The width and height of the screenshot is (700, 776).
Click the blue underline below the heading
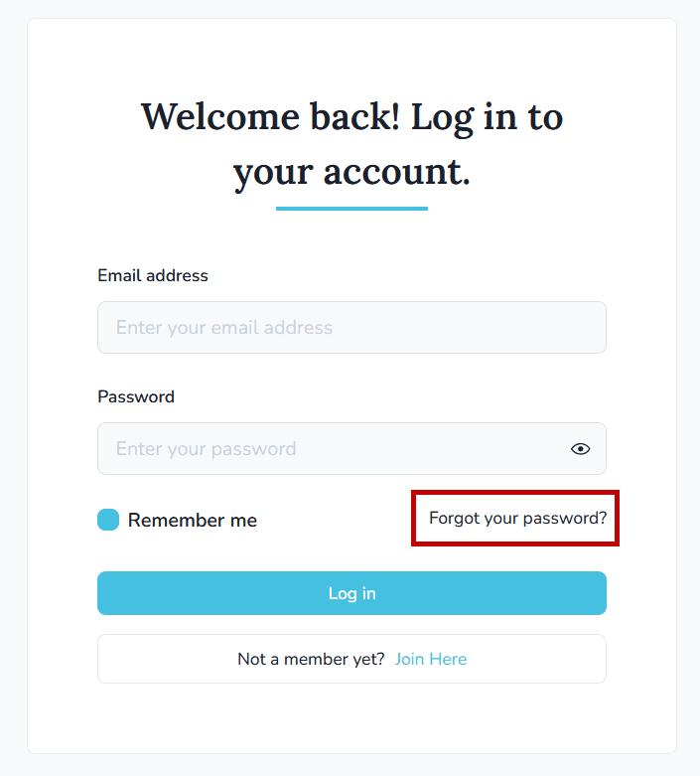(x=351, y=209)
